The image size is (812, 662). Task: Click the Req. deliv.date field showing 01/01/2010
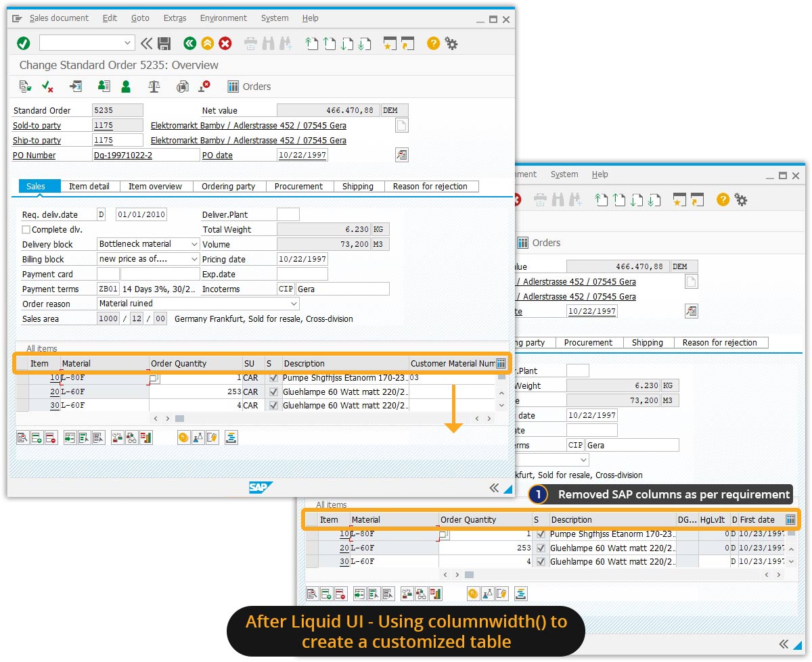[x=141, y=215]
